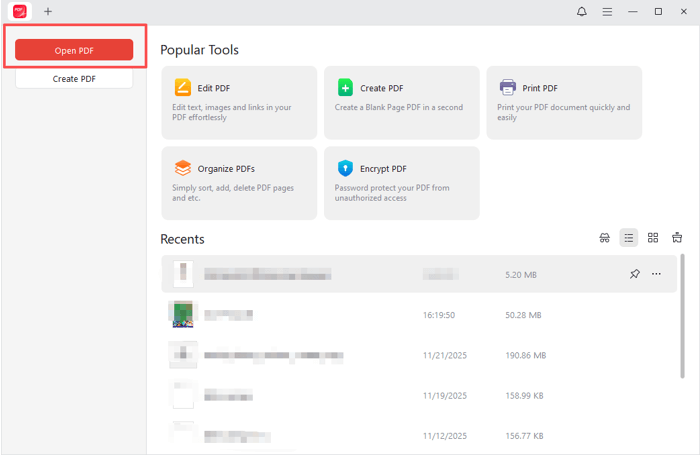Click the Popular Tools heading
This screenshot has height=456, width=700.
click(x=199, y=50)
